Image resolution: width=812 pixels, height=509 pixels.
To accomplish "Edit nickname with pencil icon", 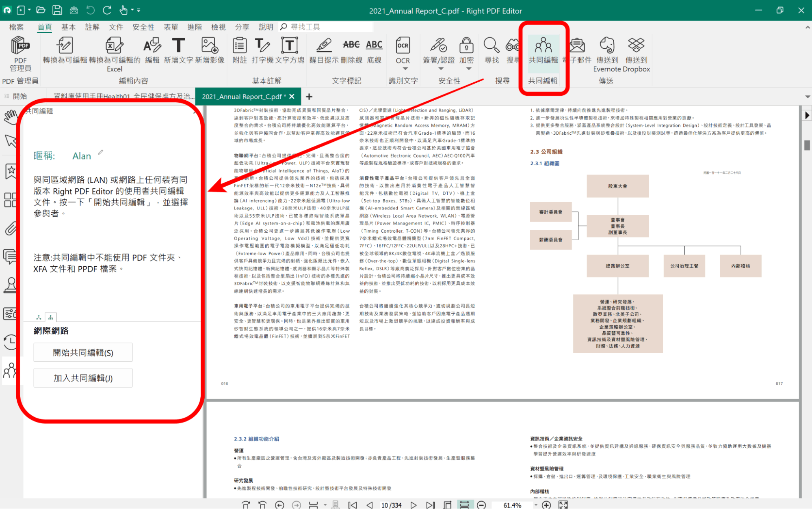I will [x=101, y=152].
